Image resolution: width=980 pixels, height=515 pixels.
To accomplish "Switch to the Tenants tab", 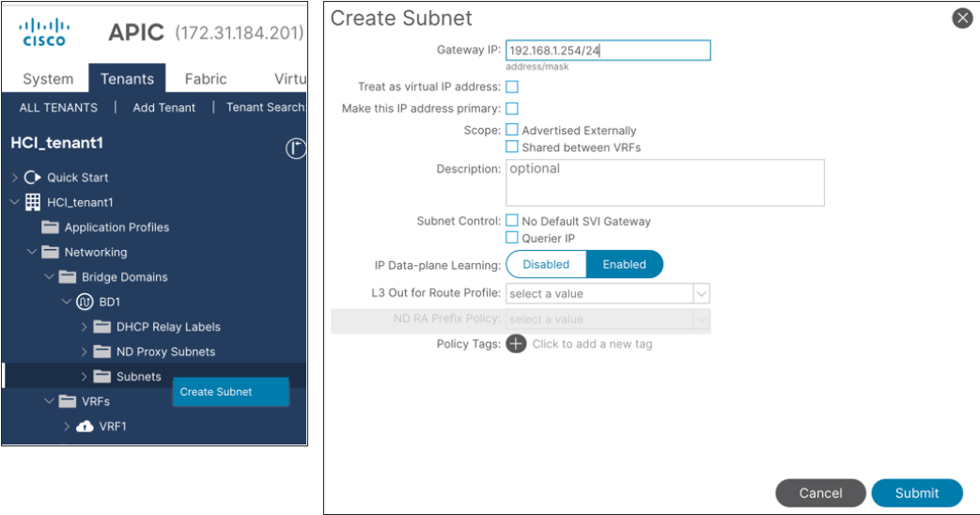I will click(127, 78).
